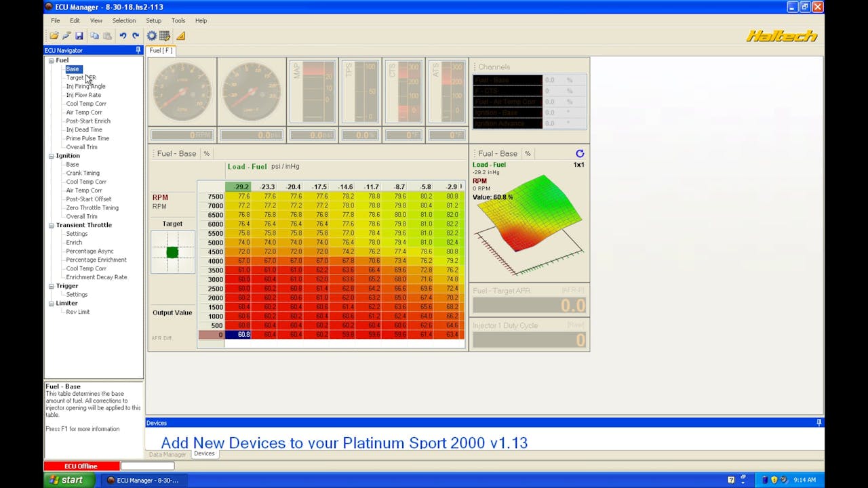The width and height of the screenshot is (868, 488).
Task: Click the Windows Start button
Action: (65, 480)
